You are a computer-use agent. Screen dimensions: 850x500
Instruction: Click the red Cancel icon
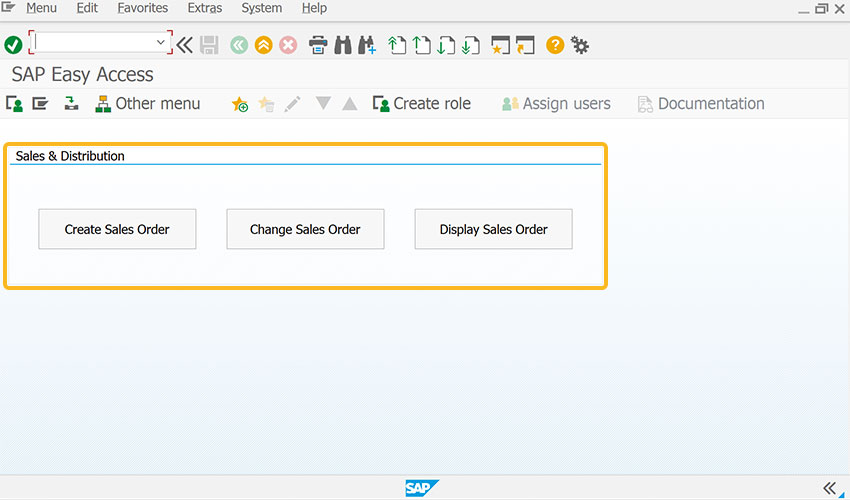[x=288, y=45]
